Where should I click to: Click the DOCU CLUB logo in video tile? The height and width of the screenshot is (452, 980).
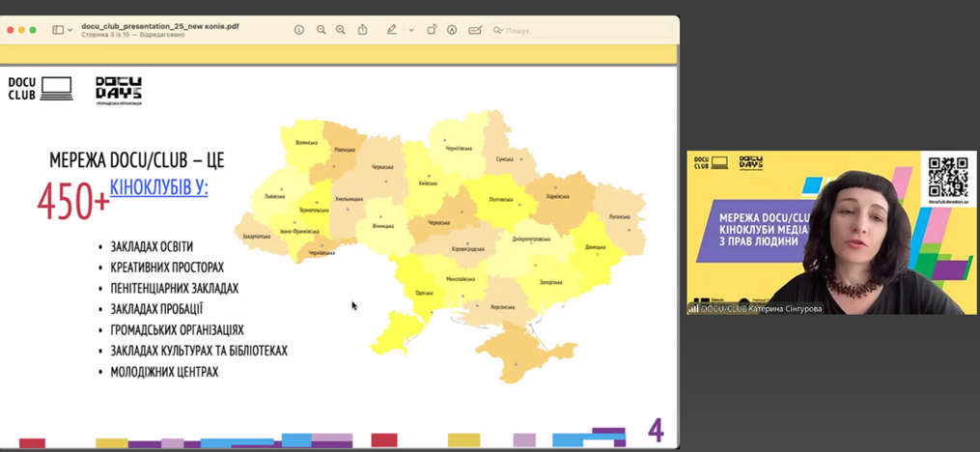click(x=712, y=162)
